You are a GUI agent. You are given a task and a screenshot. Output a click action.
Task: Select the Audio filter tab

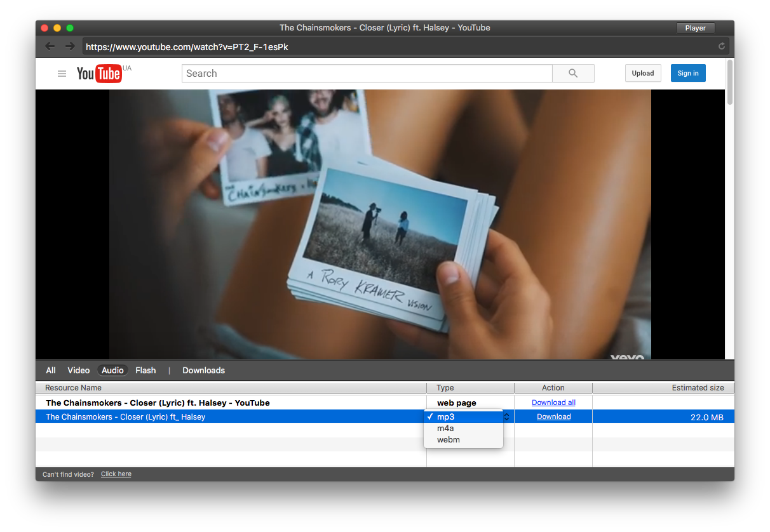[112, 370]
